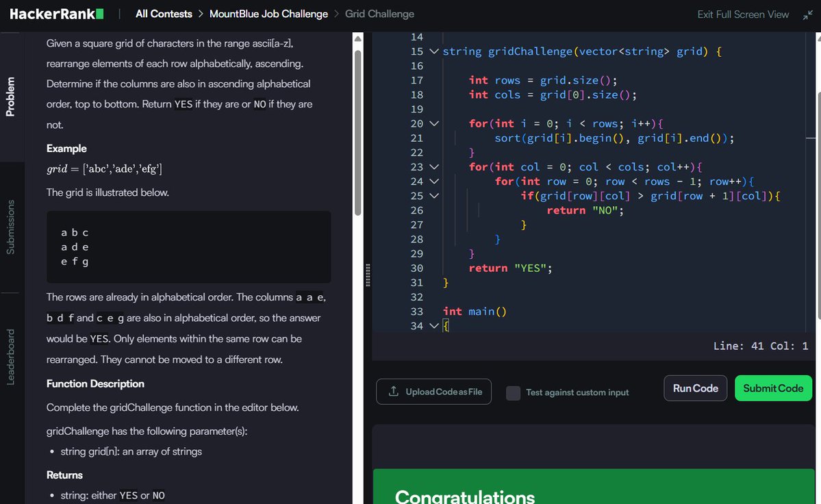
Task: Collapse the main function fold arrow on line 34
Action: (434, 325)
